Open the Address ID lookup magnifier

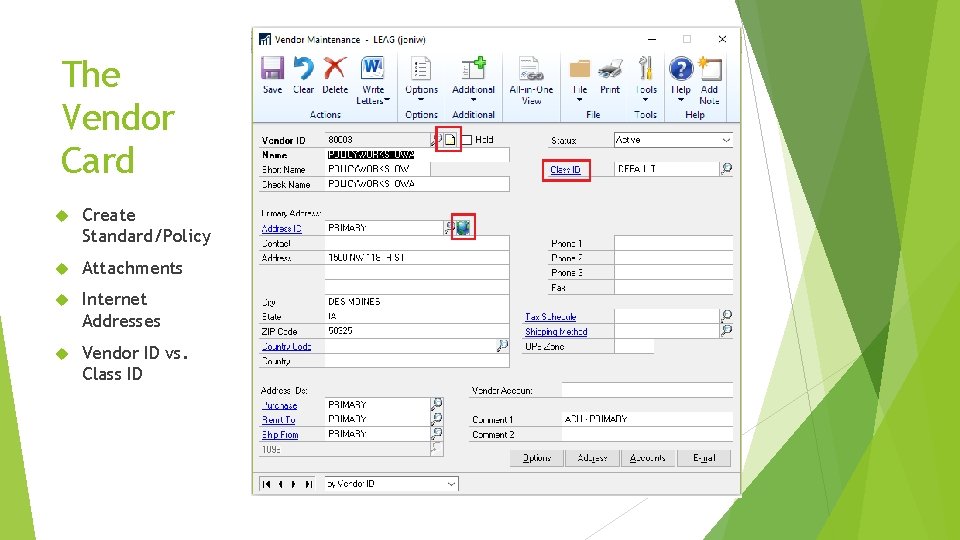448,228
